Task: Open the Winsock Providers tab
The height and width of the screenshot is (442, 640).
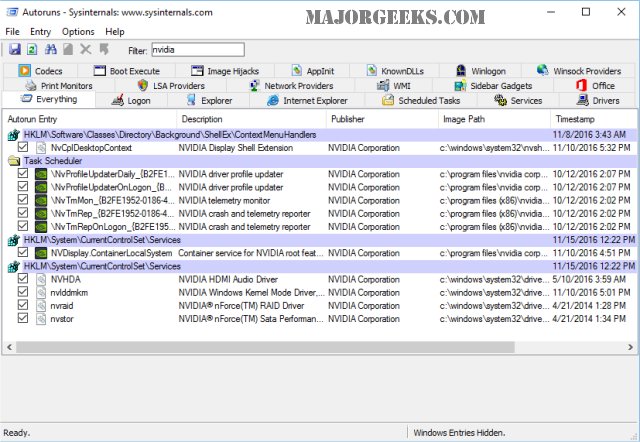Action: [579, 71]
